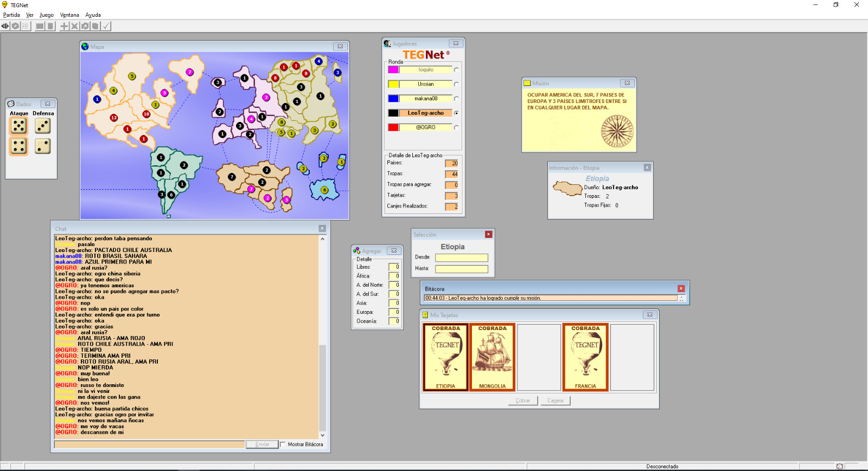This screenshot has height=471, width=868.
Task: Click the plus icon in toolbar
Action: click(64, 26)
